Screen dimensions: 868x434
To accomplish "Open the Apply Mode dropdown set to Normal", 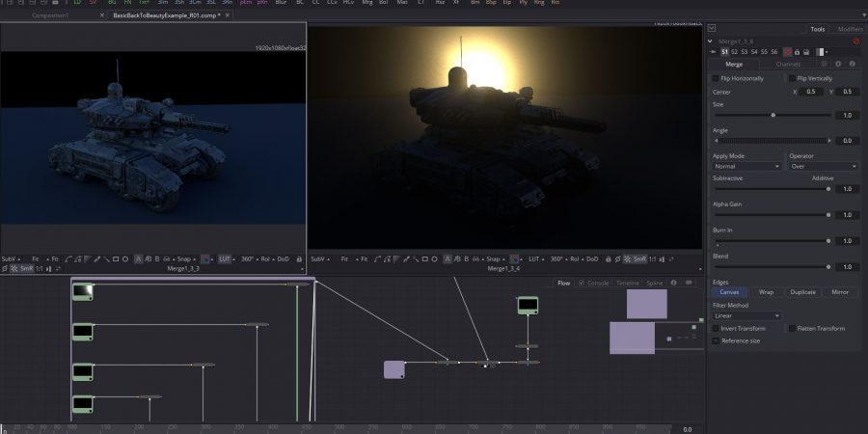I will [746, 166].
